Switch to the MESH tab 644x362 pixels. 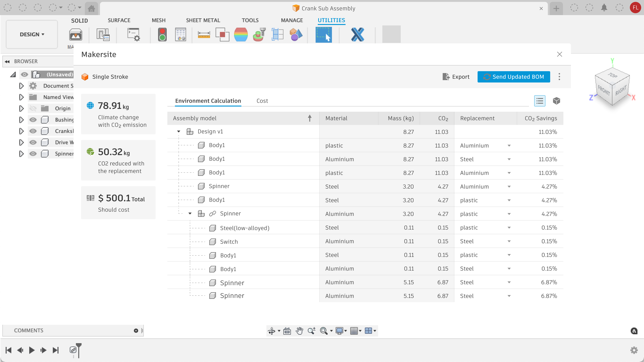pyautogui.click(x=158, y=20)
